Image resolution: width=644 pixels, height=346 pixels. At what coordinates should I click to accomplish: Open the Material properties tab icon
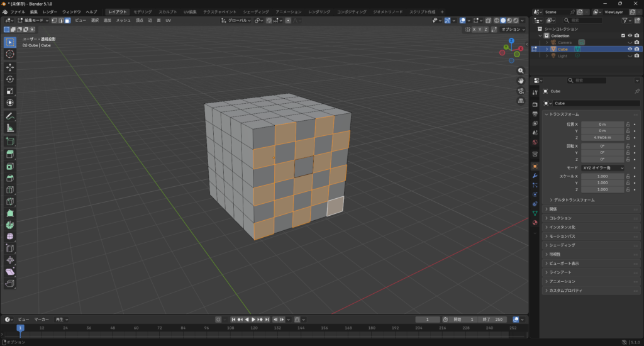pyautogui.click(x=535, y=223)
